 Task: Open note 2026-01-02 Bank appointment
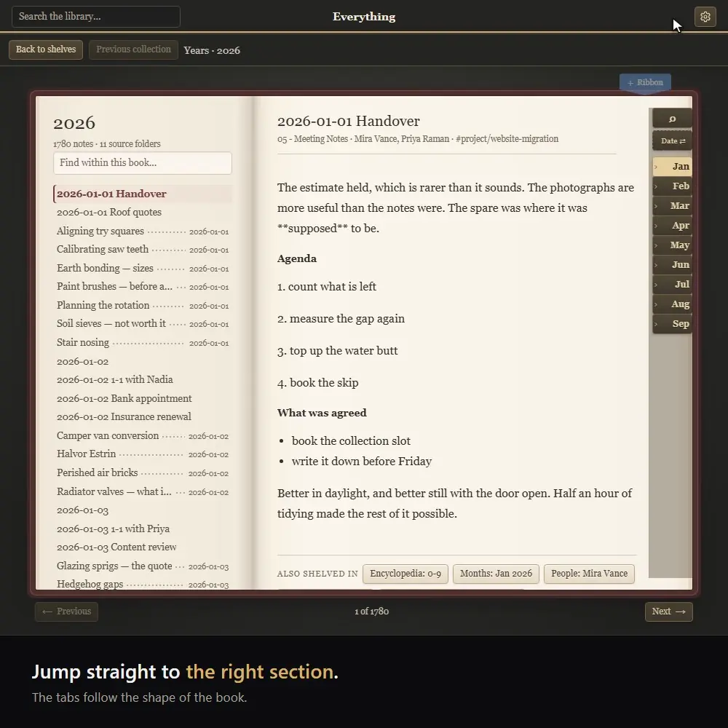coord(143,398)
